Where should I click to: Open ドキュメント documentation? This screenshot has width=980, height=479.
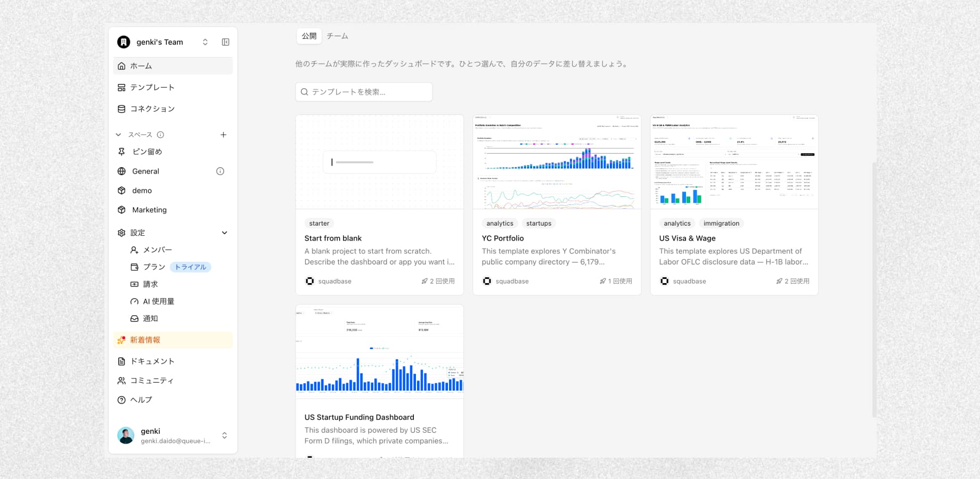pyautogui.click(x=173, y=361)
